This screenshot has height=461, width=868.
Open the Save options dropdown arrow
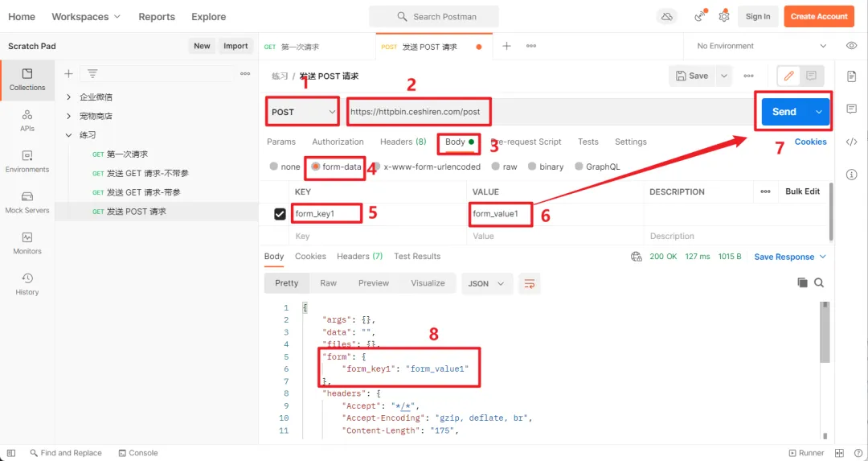coord(723,76)
